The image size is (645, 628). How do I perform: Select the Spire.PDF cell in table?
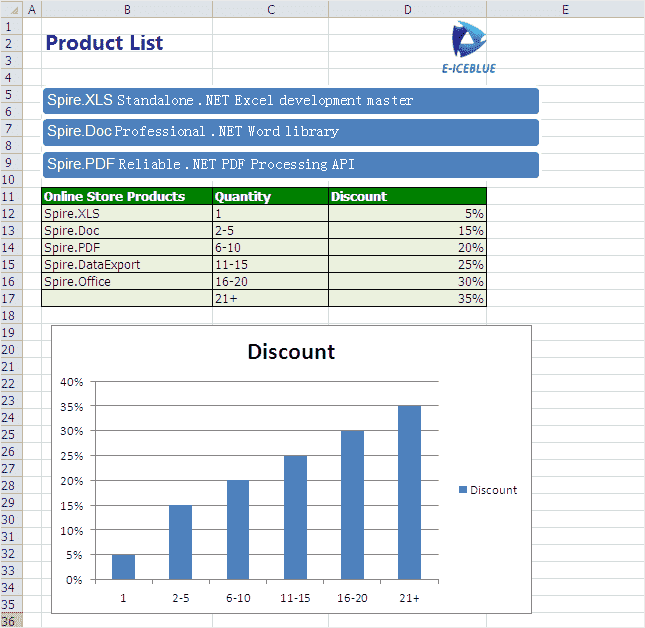tap(127, 247)
